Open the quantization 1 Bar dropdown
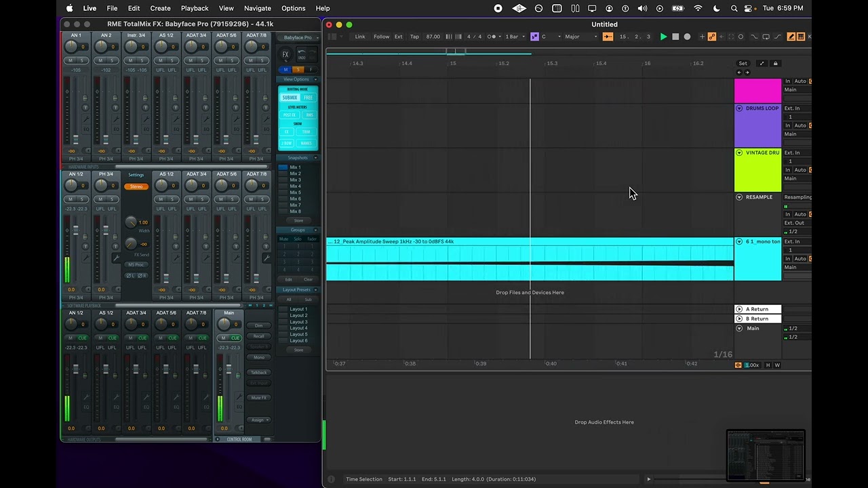 [514, 37]
